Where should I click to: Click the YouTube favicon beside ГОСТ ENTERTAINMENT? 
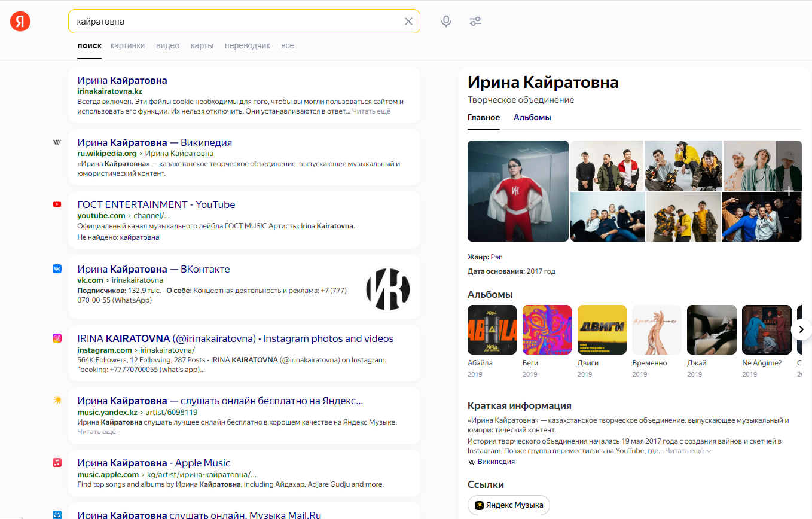57,204
